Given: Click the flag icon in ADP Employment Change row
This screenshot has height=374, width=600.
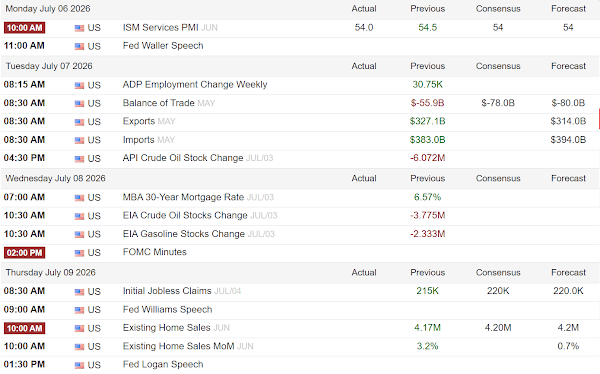Looking at the screenshot, I should pyautogui.click(x=79, y=85).
